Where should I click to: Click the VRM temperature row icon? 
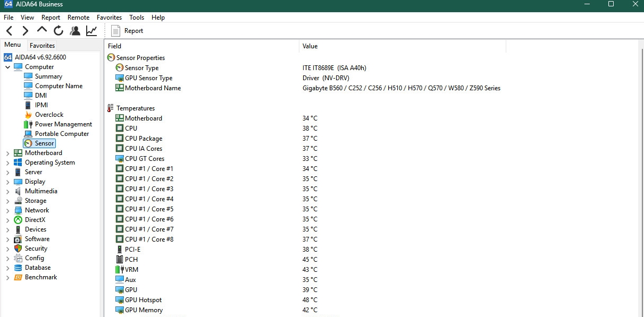pyautogui.click(x=120, y=270)
